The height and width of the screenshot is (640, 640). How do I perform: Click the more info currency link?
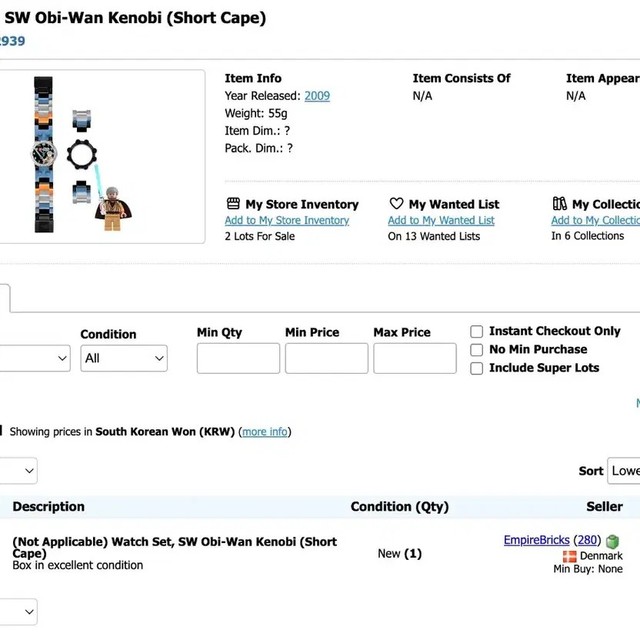(x=265, y=432)
